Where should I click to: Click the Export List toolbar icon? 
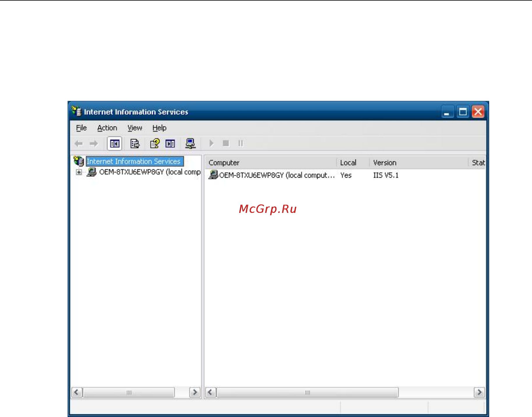pos(135,143)
